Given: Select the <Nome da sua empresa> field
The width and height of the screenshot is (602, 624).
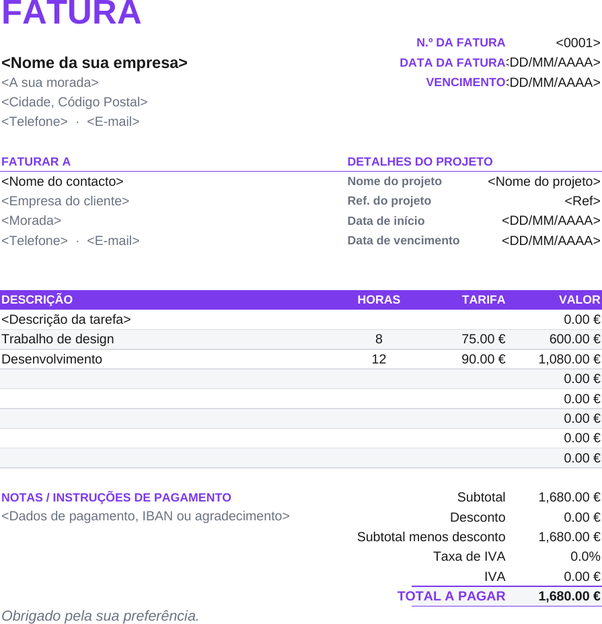Looking at the screenshot, I should pyautogui.click(x=94, y=62).
